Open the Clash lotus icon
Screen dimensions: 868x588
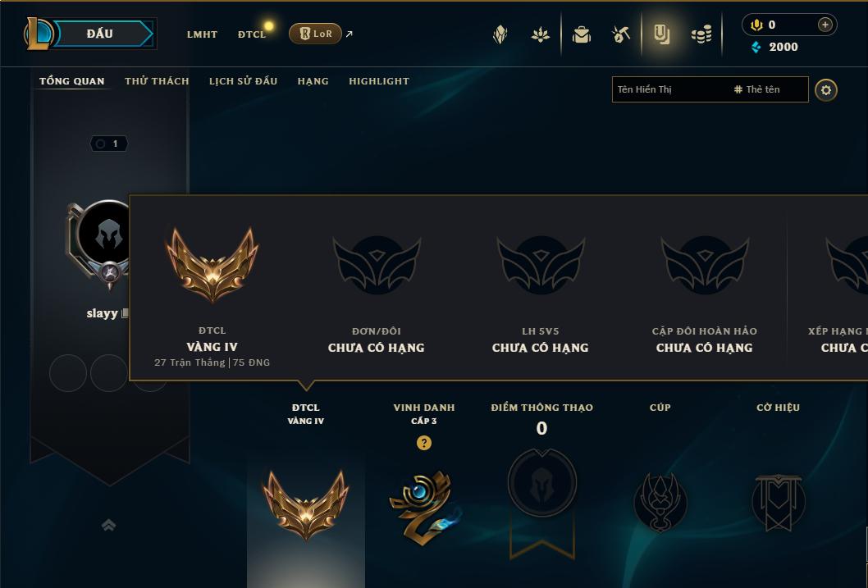541,34
